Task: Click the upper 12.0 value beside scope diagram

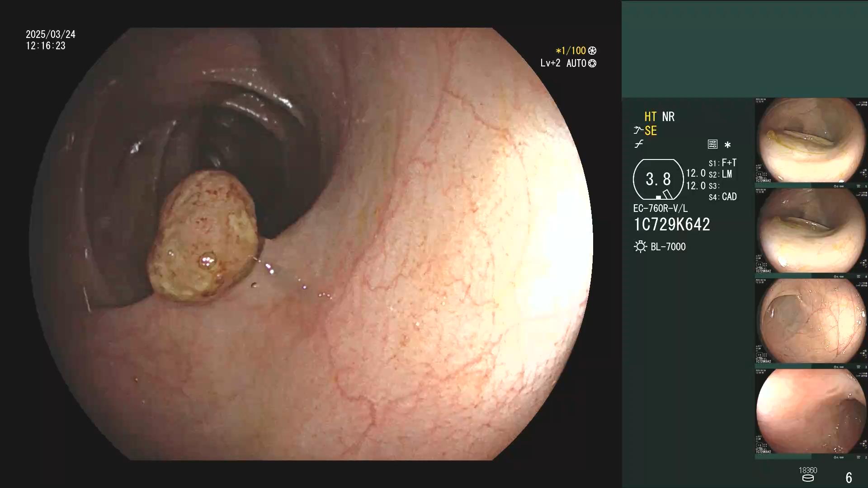Action: pyautogui.click(x=696, y=174)
